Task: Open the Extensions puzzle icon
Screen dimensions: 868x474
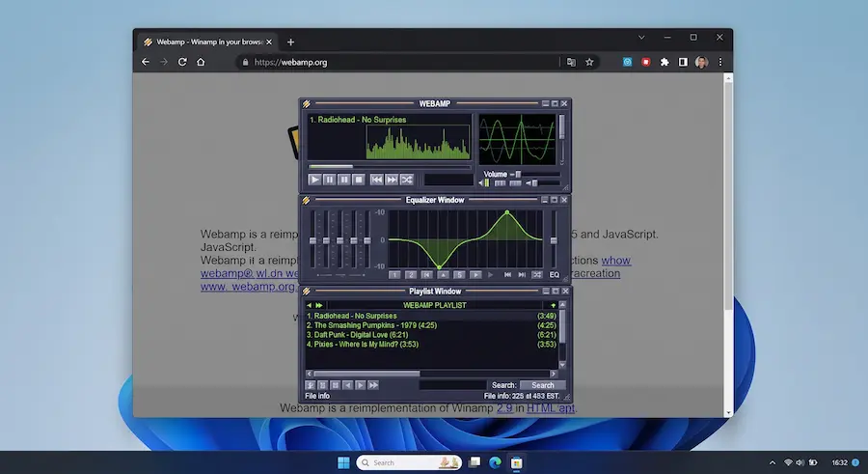Action: tap(665, 62)
